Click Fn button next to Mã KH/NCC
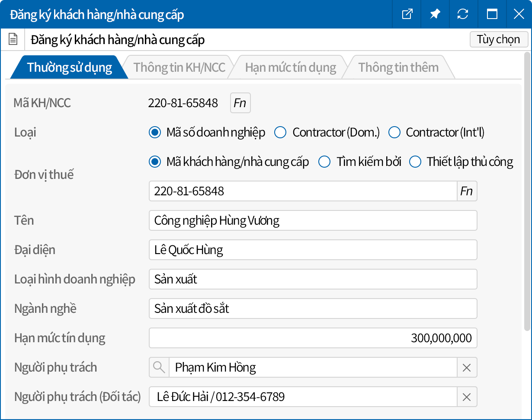Screen dimensions: 532x420 click(240, 103)
